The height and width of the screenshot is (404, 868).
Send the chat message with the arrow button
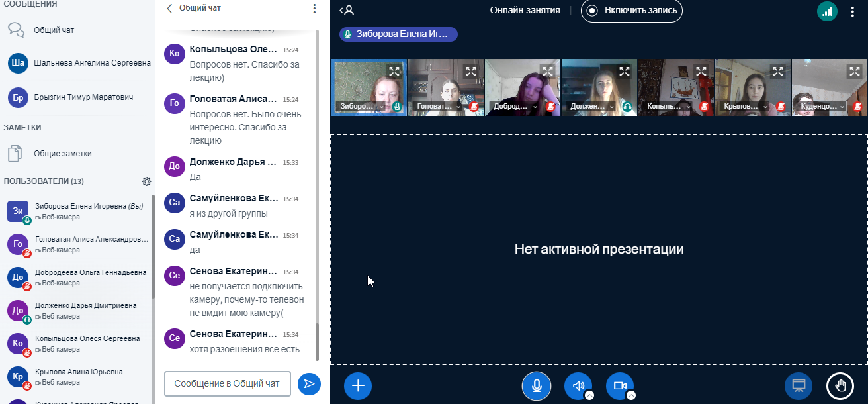309,383
